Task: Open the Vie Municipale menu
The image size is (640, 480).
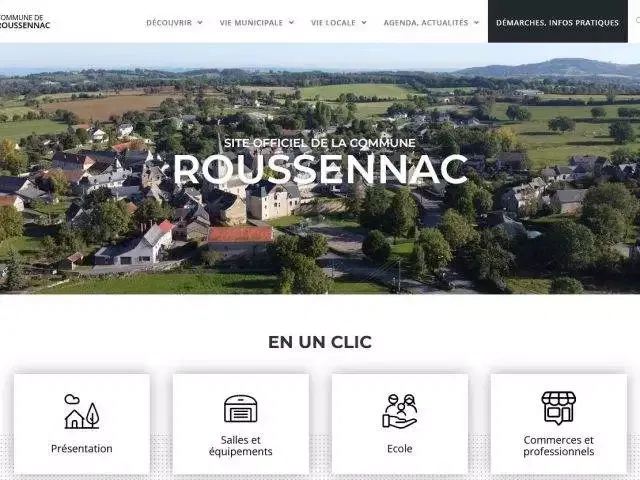Action: 251,23
